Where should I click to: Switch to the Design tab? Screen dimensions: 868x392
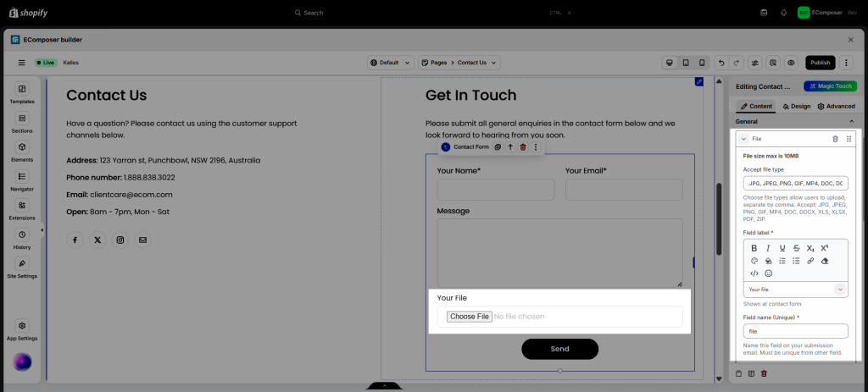(x=797, y=107)
